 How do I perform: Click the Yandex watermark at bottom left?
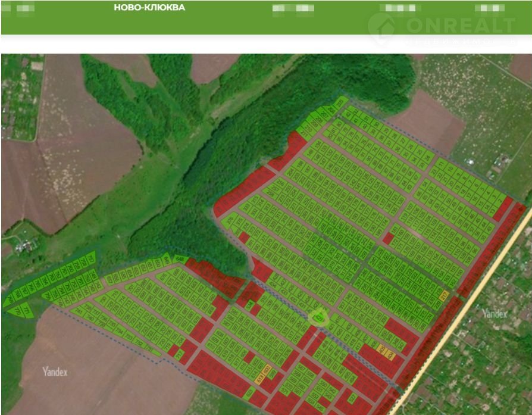coord(55,372)
